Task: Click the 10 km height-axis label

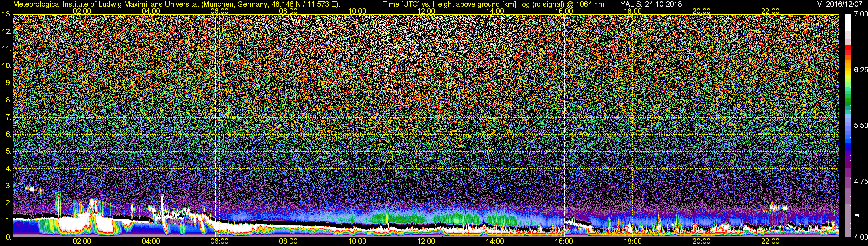Action: coord(6,66)
